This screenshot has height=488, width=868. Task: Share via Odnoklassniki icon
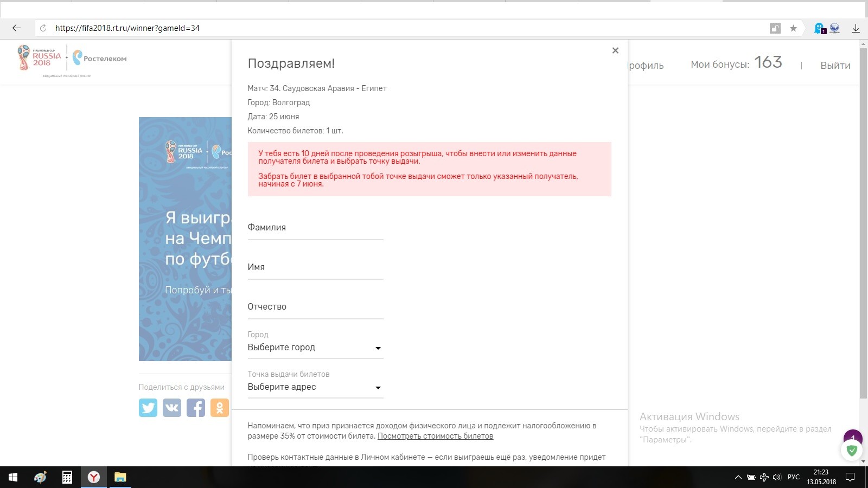click(220, 408)
